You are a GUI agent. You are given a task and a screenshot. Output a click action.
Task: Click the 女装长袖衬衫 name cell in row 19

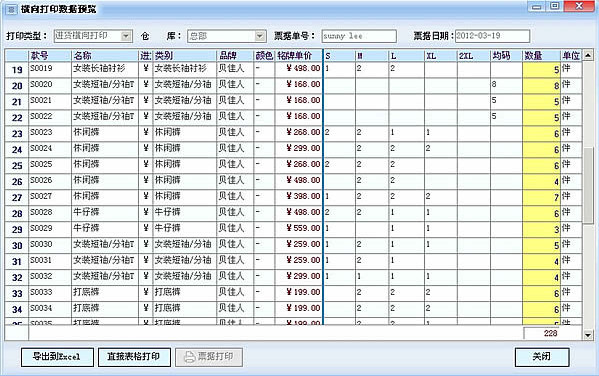click(105, 69)
